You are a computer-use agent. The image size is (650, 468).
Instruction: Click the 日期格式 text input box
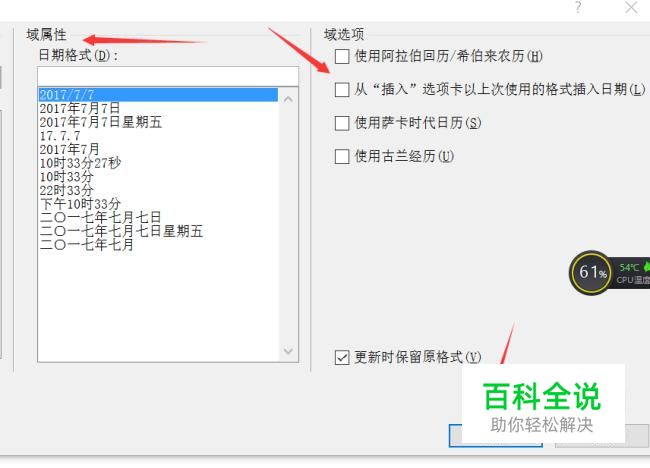tap(168, 76)
